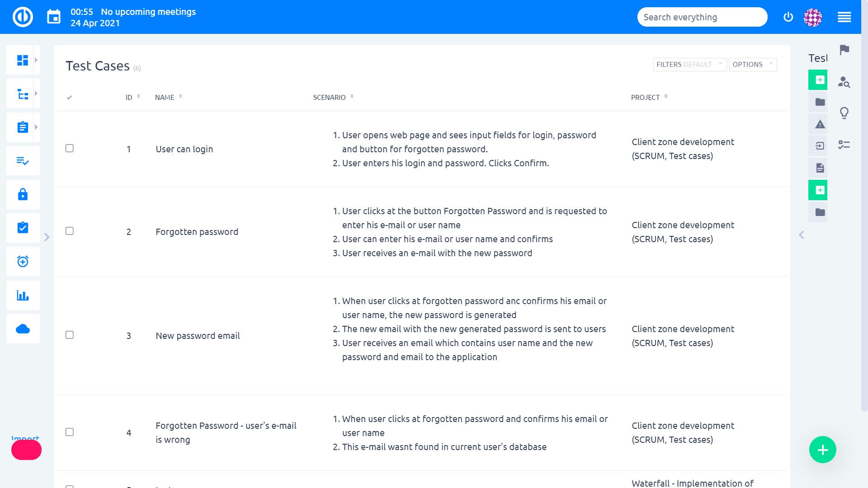
Task: Tick the checkbox next to 'New password email'
Action: coord(70,335)
